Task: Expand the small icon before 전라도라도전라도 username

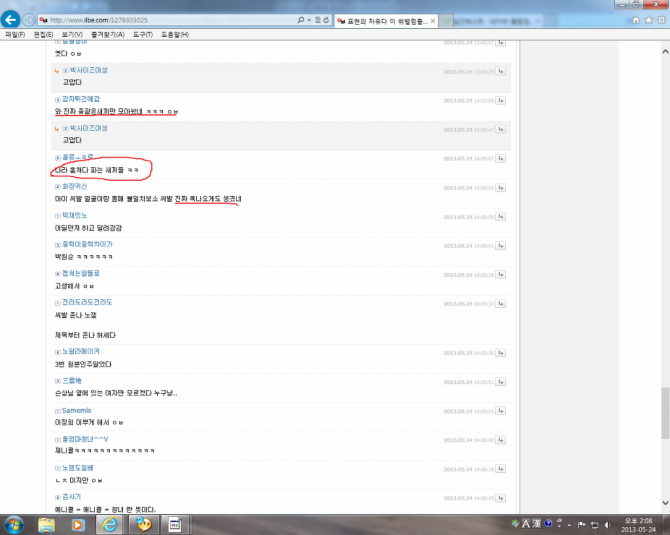Action: pos(58,303)
